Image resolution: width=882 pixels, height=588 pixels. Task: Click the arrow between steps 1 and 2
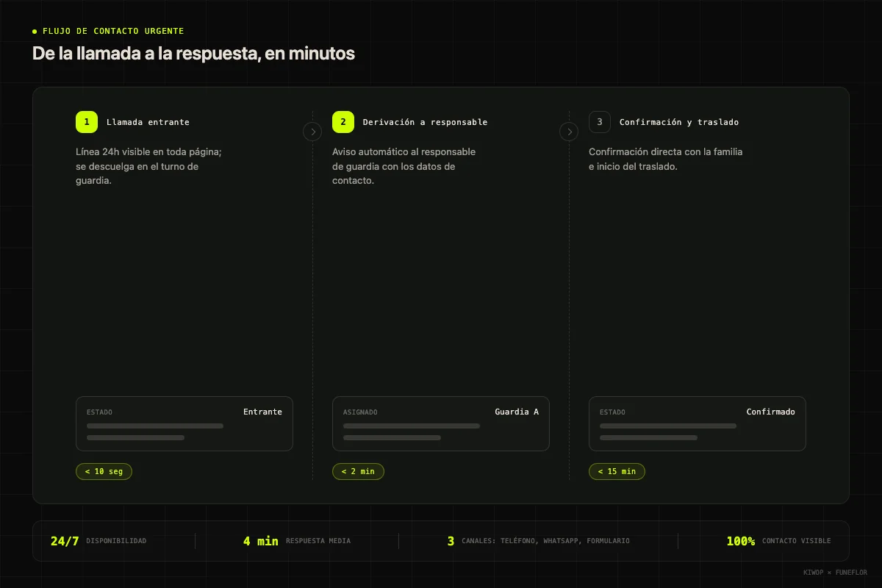point(312,132)
